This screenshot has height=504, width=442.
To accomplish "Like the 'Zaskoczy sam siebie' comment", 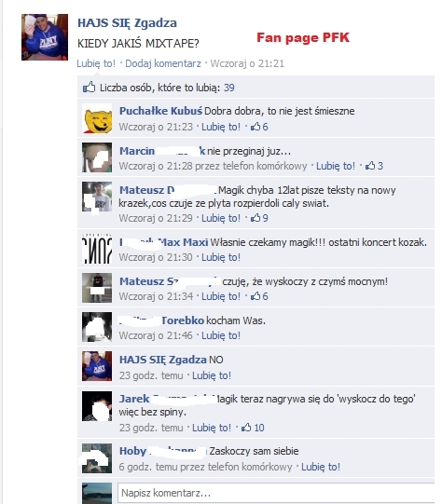I will pyautogui.click(x=321, y=467).
